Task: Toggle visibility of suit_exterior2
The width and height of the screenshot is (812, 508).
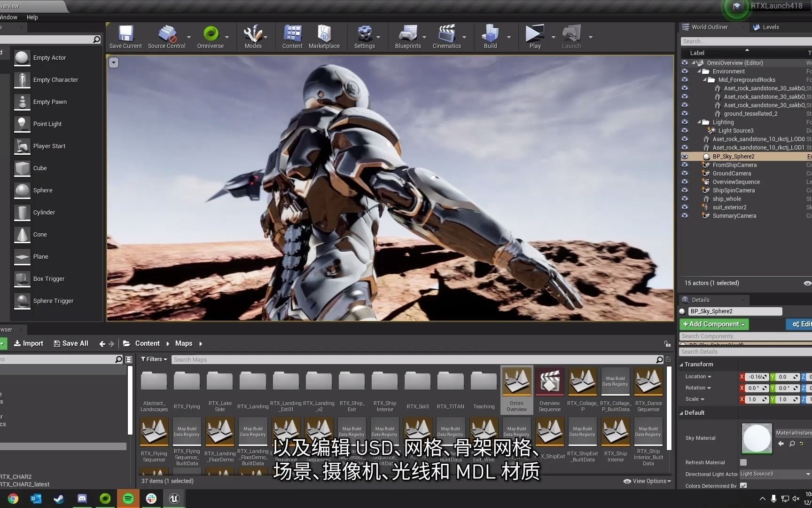Action: (x=685, y=207)
